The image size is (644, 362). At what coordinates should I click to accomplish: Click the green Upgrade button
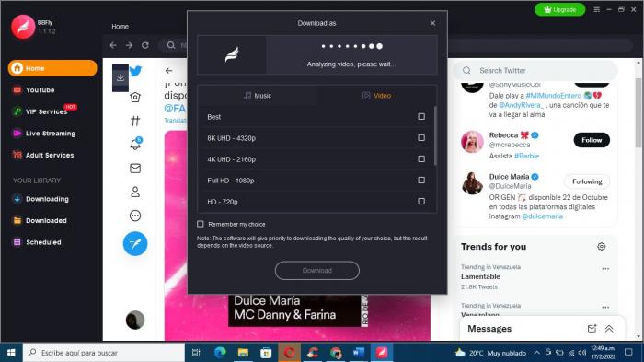559,9
